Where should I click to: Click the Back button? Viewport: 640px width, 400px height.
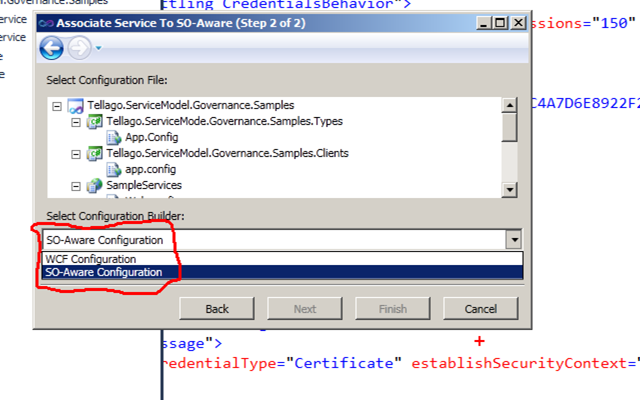tap(217, 309)
